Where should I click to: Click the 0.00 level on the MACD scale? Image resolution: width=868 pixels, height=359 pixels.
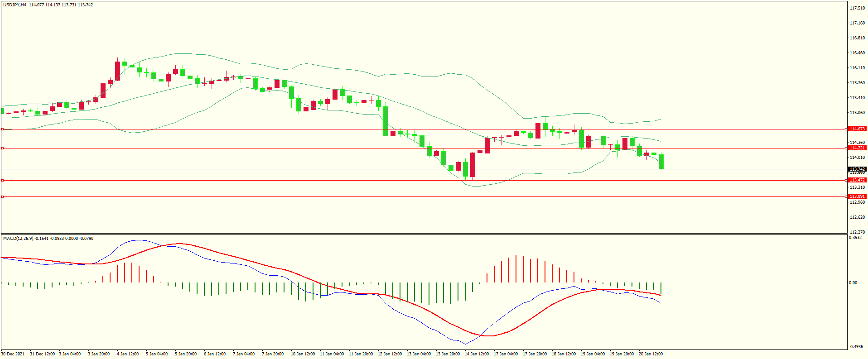(853, 283)
